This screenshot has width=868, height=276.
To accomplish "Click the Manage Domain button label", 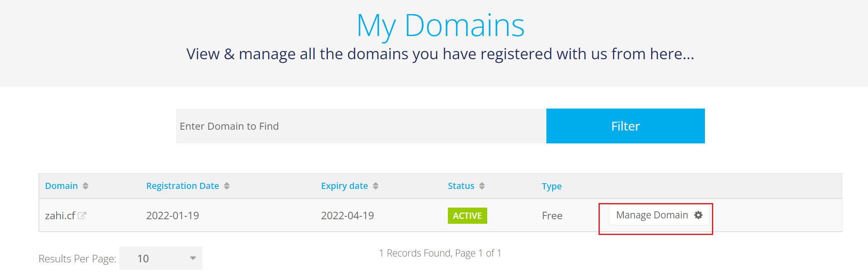I will pyautogui.click(x=652, y=215).
